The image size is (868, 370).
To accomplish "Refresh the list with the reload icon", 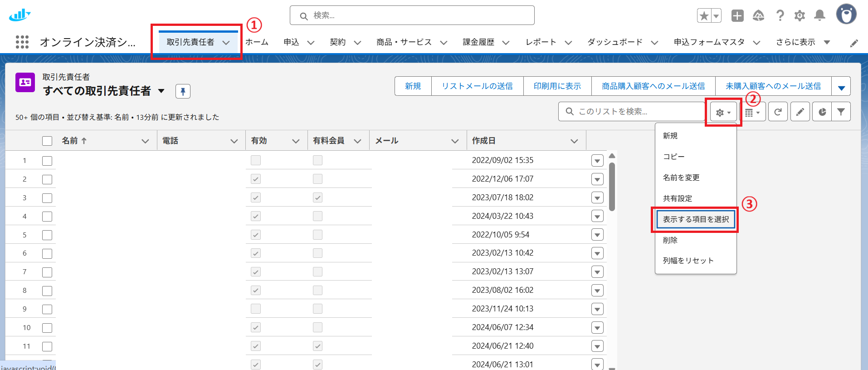I will coord(778,112).
